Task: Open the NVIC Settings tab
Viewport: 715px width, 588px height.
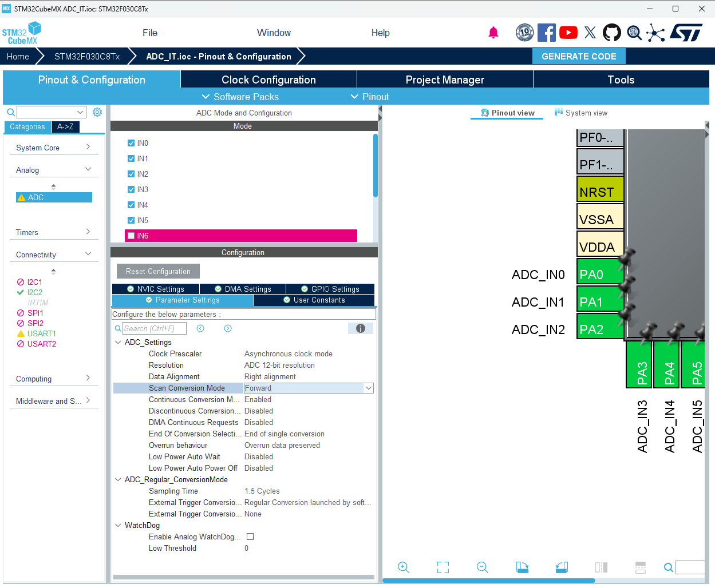Action: [156, 289]
